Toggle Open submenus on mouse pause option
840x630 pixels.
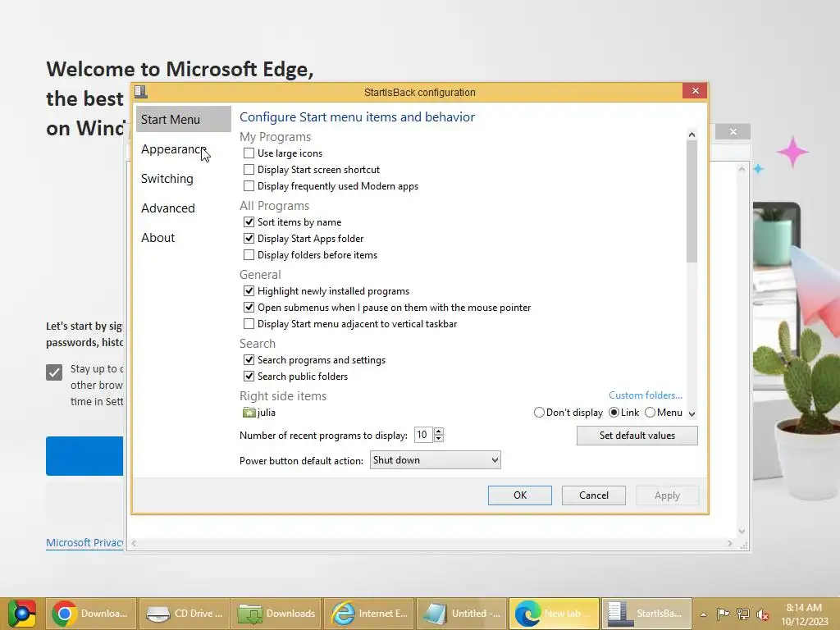249,308
